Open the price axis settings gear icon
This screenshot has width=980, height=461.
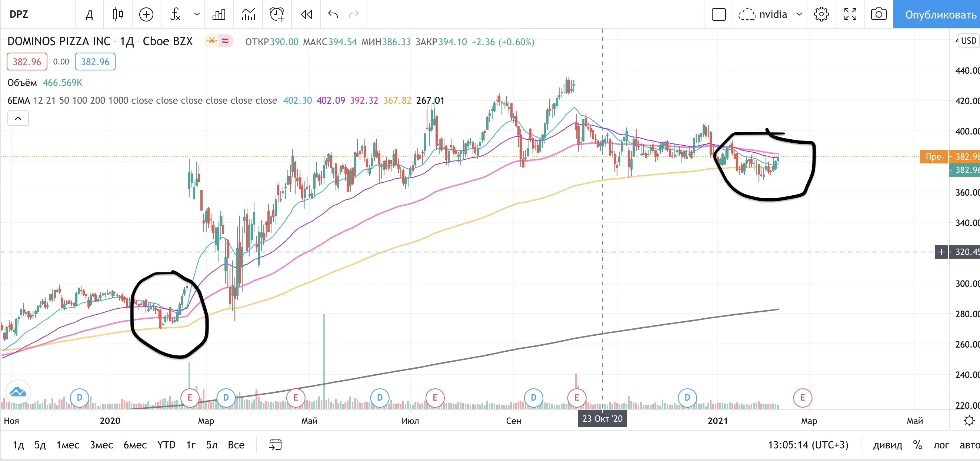pos(969,421)
